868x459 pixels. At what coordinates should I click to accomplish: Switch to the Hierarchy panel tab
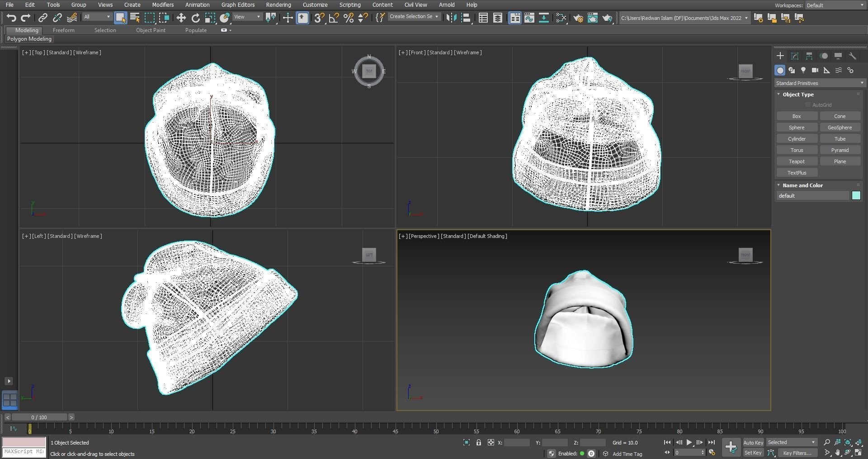(809, 56)
